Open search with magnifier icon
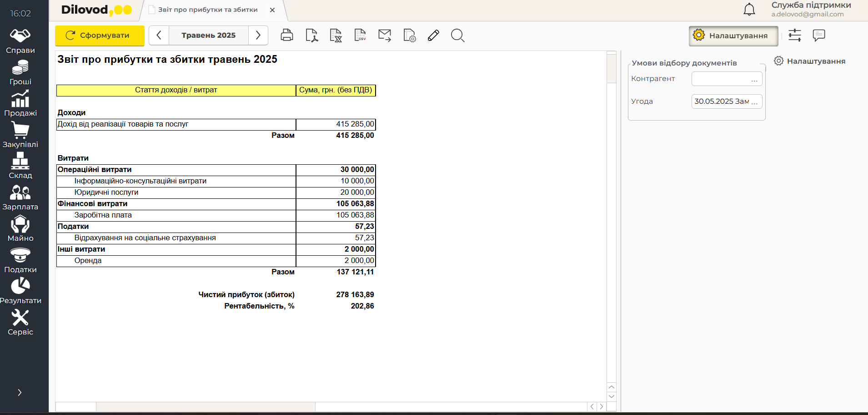868x415 pixels. click(x=457, y=35)
